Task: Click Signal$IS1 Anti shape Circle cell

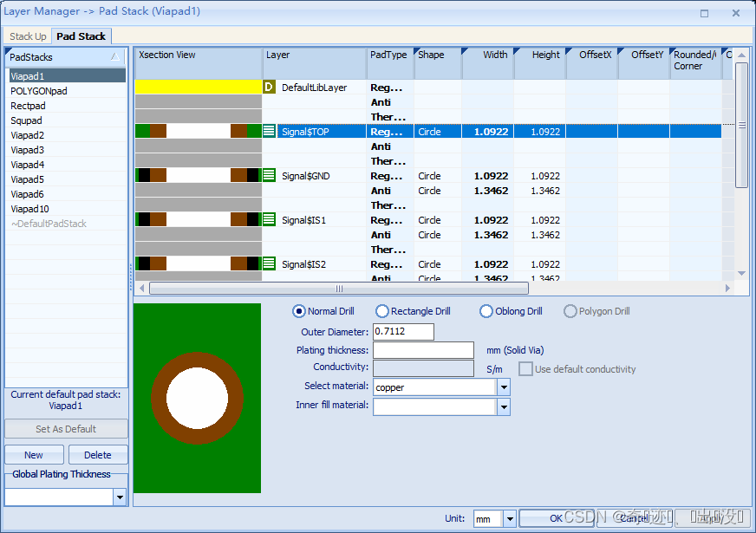Action: [x=438, y=235]
